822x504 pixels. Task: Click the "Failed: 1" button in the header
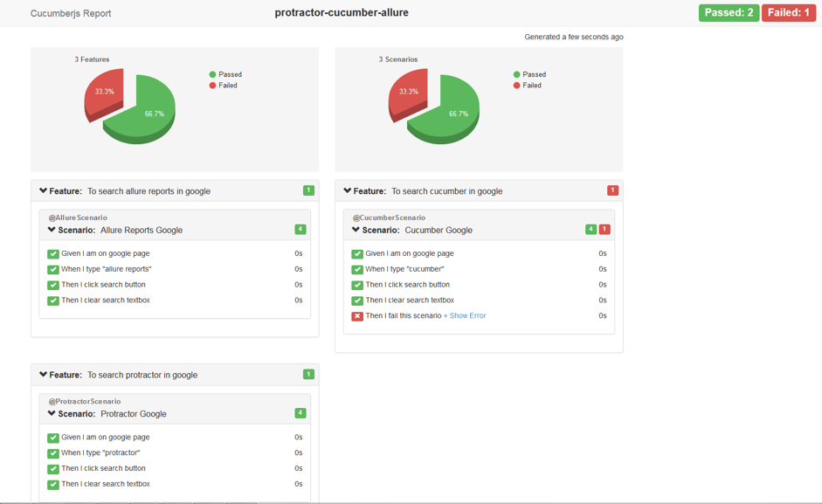[787, 13]
